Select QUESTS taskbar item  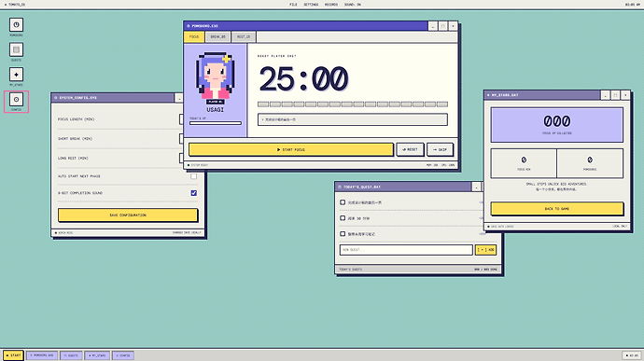point(71,355)
